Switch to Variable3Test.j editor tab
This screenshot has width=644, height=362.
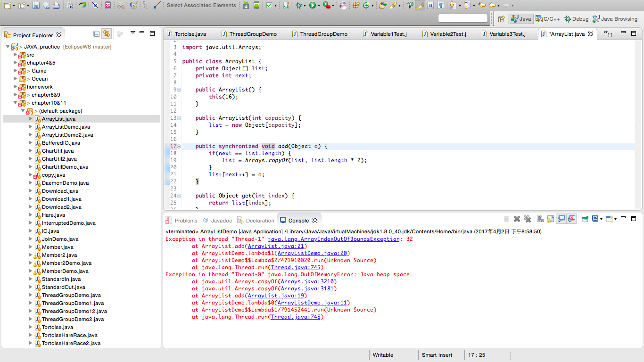coord(507,34)
